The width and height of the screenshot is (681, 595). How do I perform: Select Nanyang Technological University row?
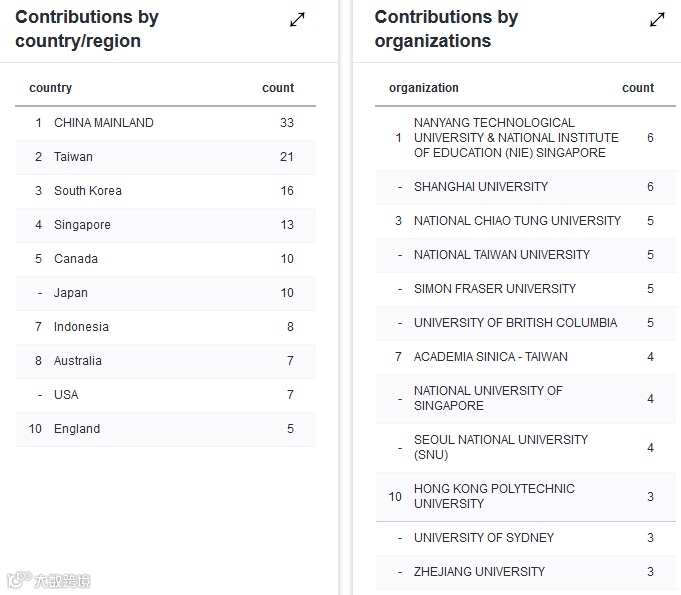[x=516, y=138]
